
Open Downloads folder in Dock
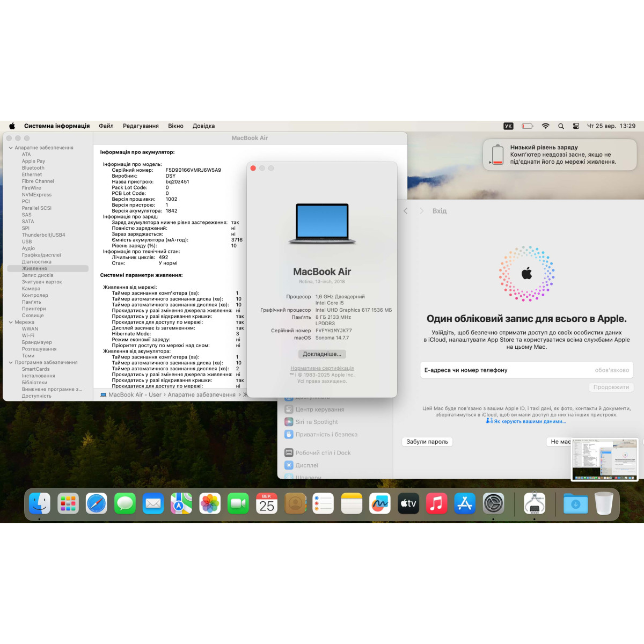click(x=576, y=503)
